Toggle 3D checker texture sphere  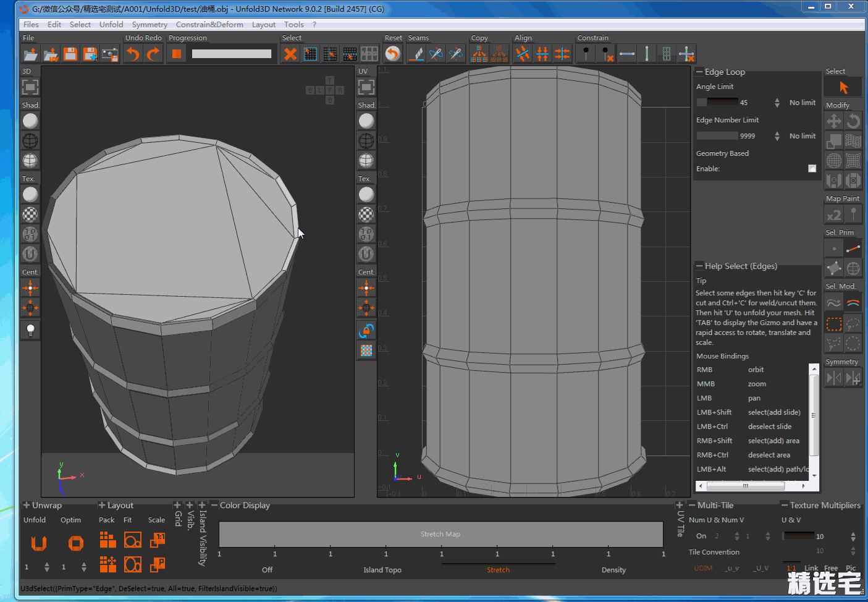coord(30,214)
